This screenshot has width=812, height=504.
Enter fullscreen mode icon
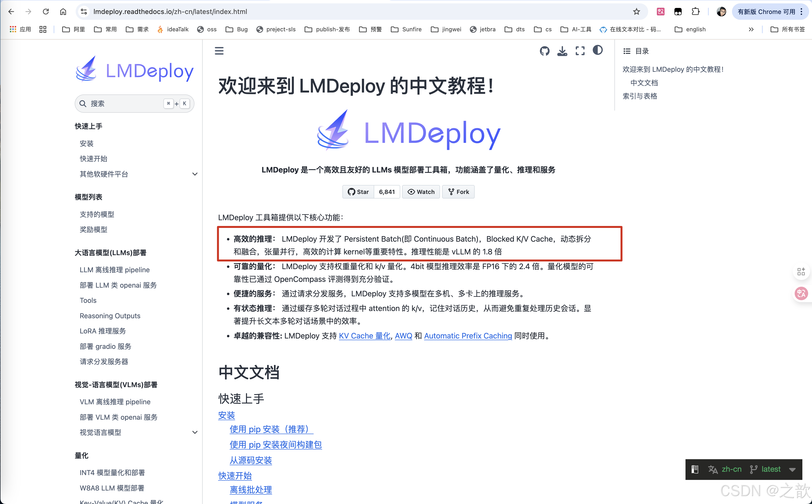pyautogui.click(x=580, y=51)
